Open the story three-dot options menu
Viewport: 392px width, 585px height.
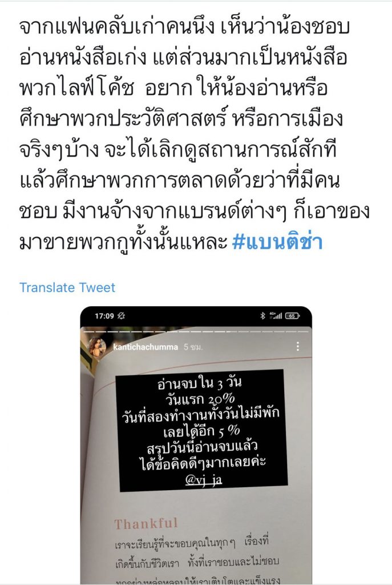click(297, 346)
